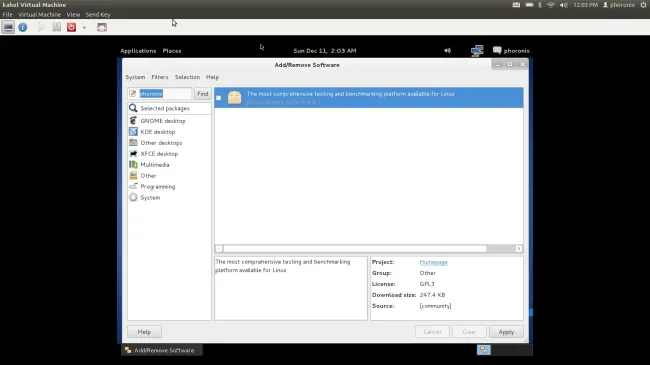Expand the shutdown options dropdown arrow
The height and width of the screenshot is (365, 650).
[84, 28]
